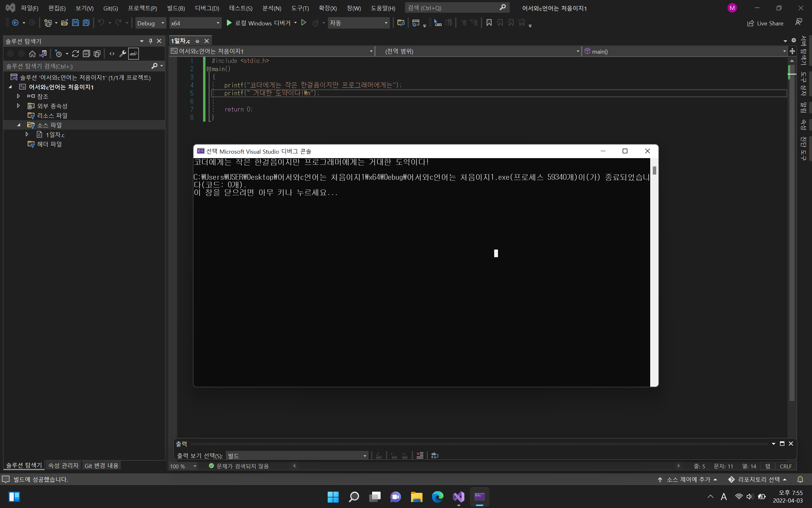Click the Clear All icon in Output panel
This screenshot has height=508, width=812.
[420, 455]
